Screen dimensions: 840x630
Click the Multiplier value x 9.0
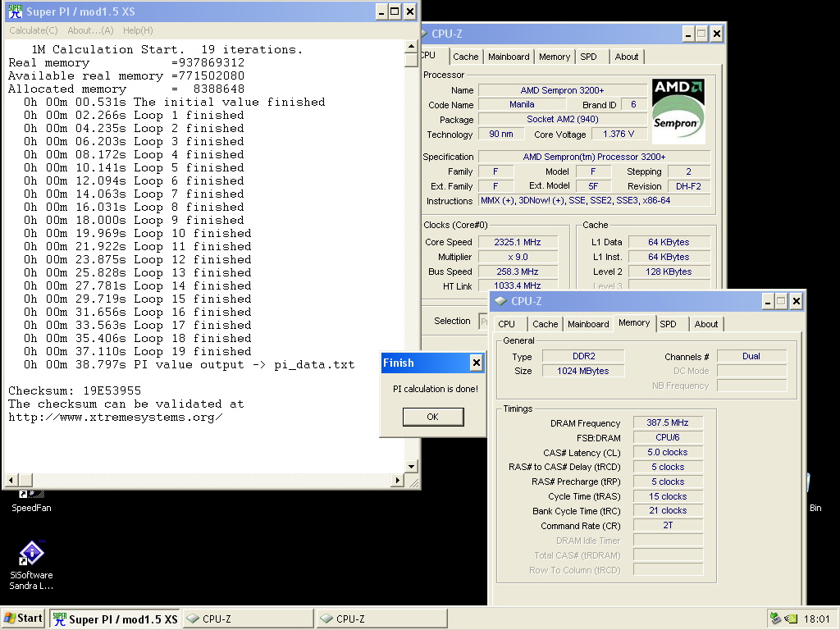click(x=518, y=257)
